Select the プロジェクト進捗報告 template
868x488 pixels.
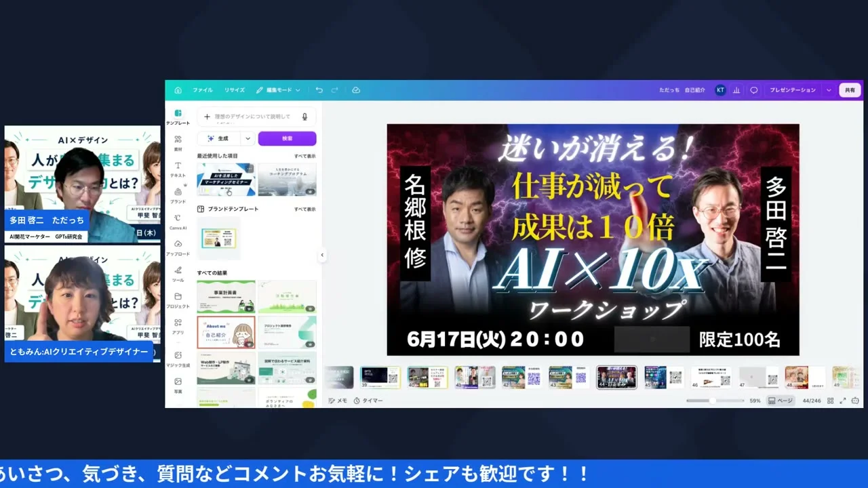coord(287,332)
